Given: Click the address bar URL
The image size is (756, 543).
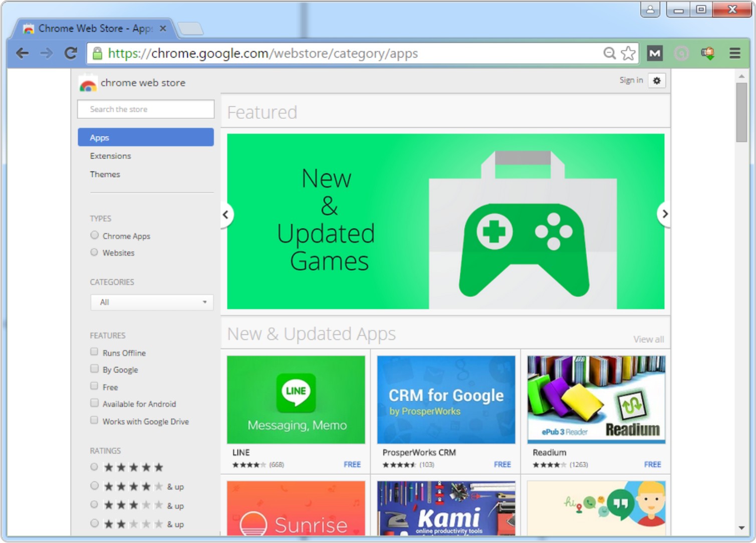Looking at the screenshot, I should [x=263, y=53].
